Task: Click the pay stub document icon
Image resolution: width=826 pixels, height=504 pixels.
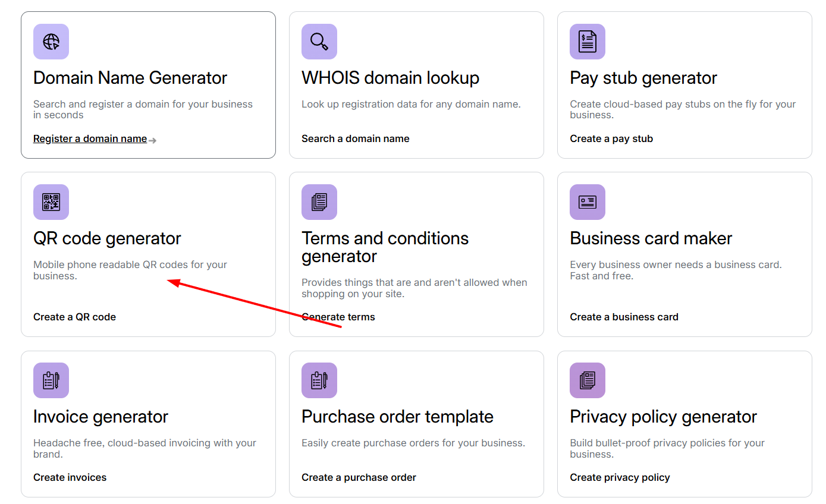Action: [588, 42]
